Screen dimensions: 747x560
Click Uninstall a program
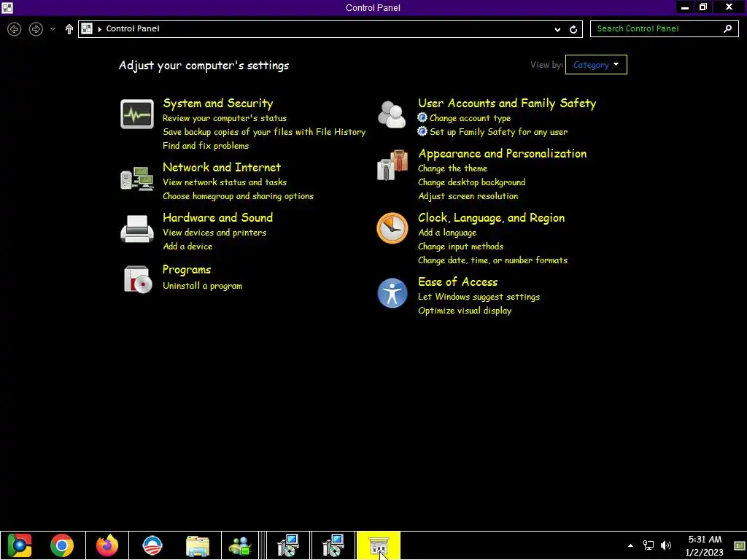tap(203, 286)
